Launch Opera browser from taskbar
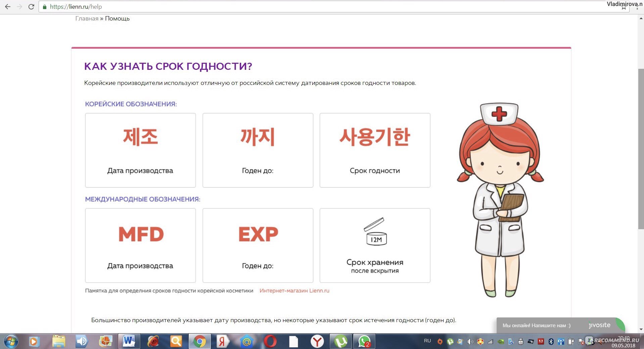The width and height of the screenshot is (644, 349). pos(270,341)
